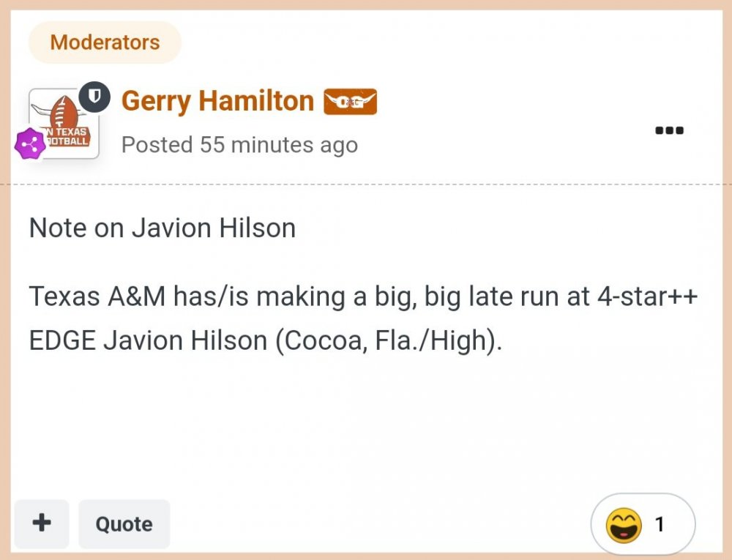The image size is (732, 560).
Task: Click the 'Posted 55 minutes ago' timestamp
Action: coord(239,145)
